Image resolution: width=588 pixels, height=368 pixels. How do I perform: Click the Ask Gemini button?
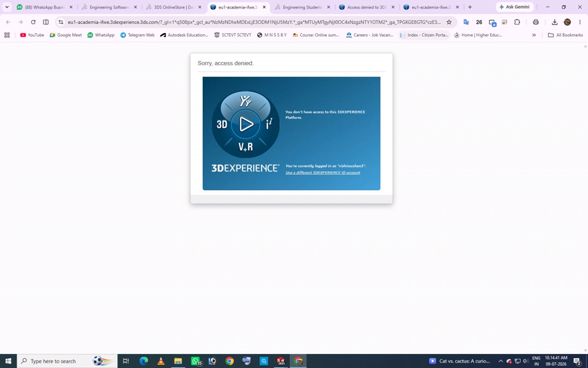[x=514, y=7]
